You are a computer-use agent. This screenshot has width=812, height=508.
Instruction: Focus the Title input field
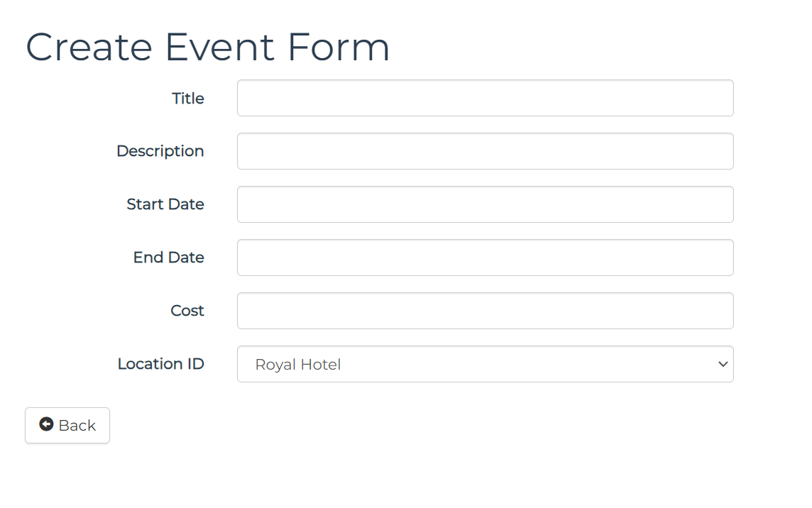[485, 98]
